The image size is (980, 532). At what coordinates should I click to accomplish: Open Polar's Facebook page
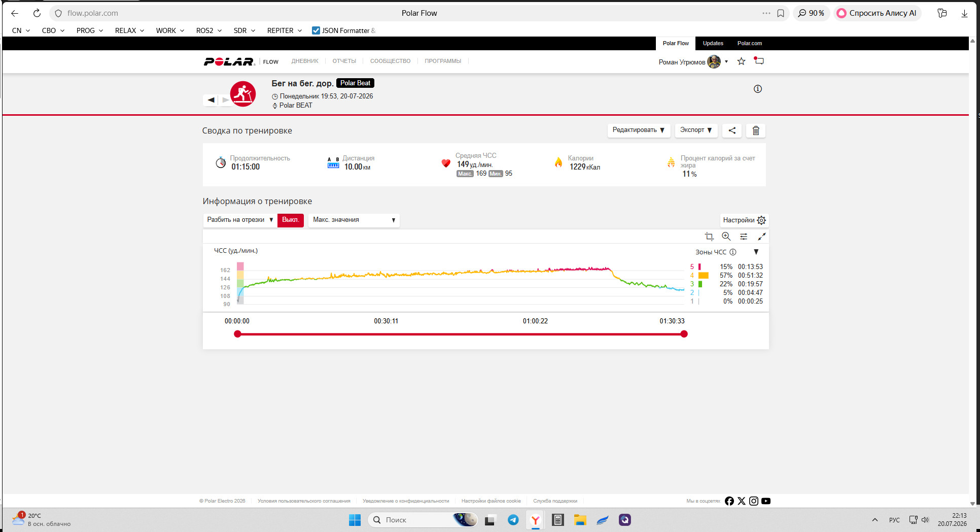(x=729, y=501)
